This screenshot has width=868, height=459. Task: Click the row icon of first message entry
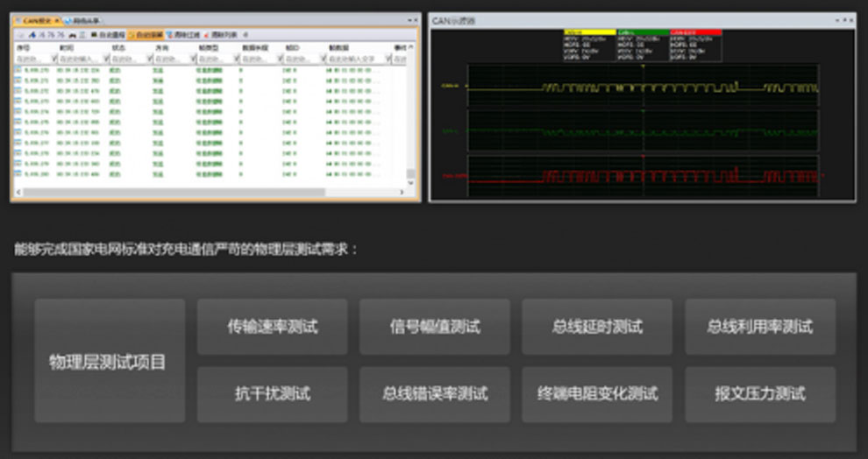[x=18, y=68]
